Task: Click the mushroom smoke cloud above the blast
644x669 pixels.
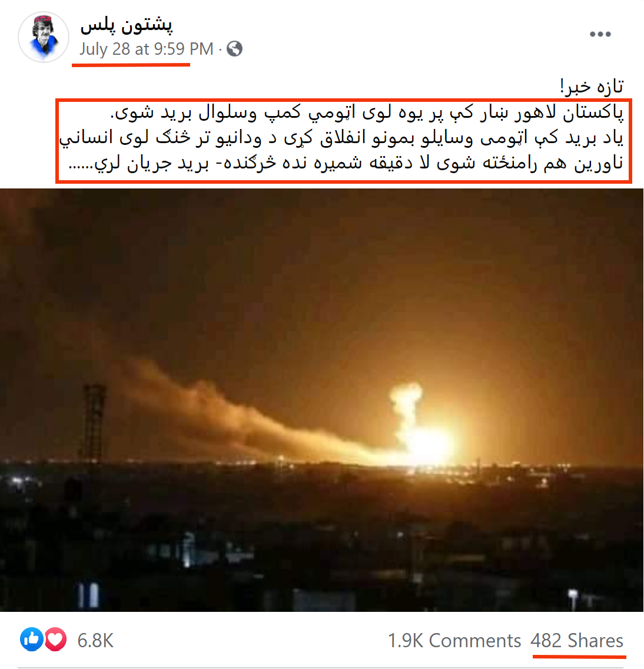Action: [406, 401]
